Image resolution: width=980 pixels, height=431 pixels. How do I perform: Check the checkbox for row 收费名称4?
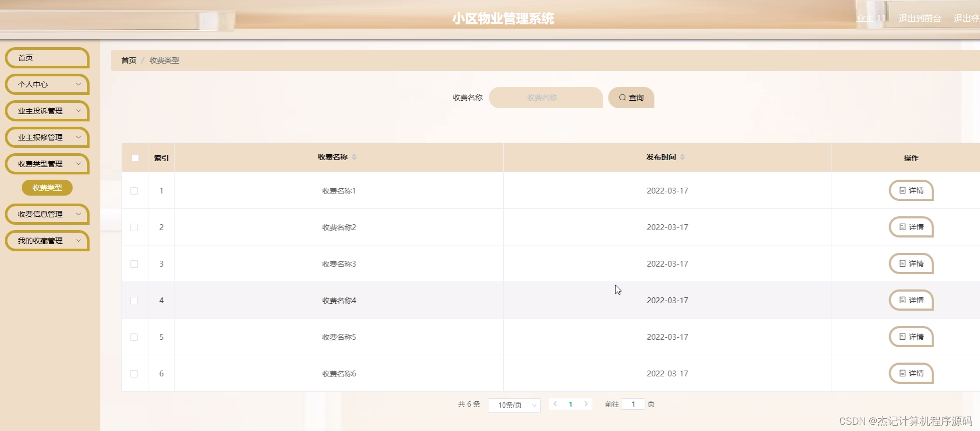tap(134, 301)
